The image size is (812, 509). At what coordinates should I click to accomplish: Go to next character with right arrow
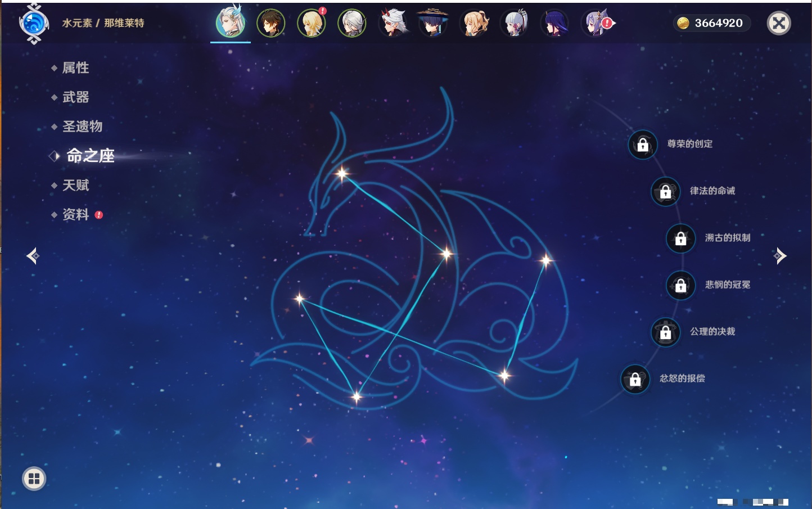tap(780, 256)
